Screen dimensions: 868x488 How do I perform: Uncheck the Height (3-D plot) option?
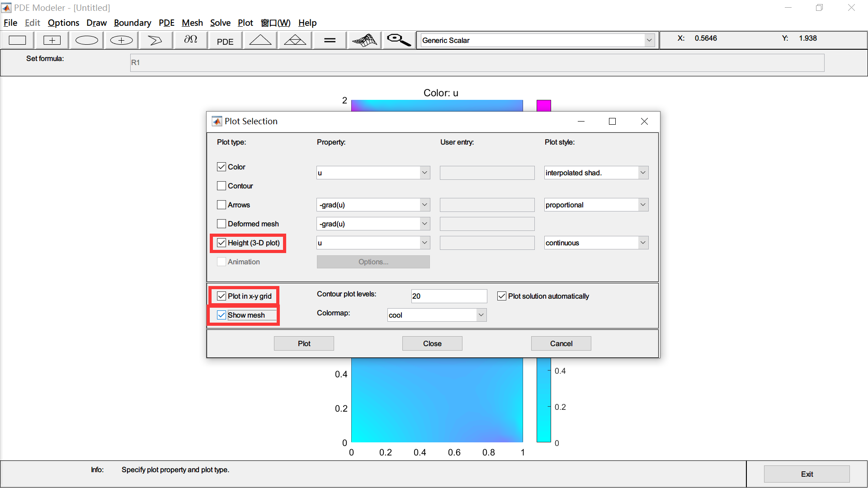coord(222,243)
